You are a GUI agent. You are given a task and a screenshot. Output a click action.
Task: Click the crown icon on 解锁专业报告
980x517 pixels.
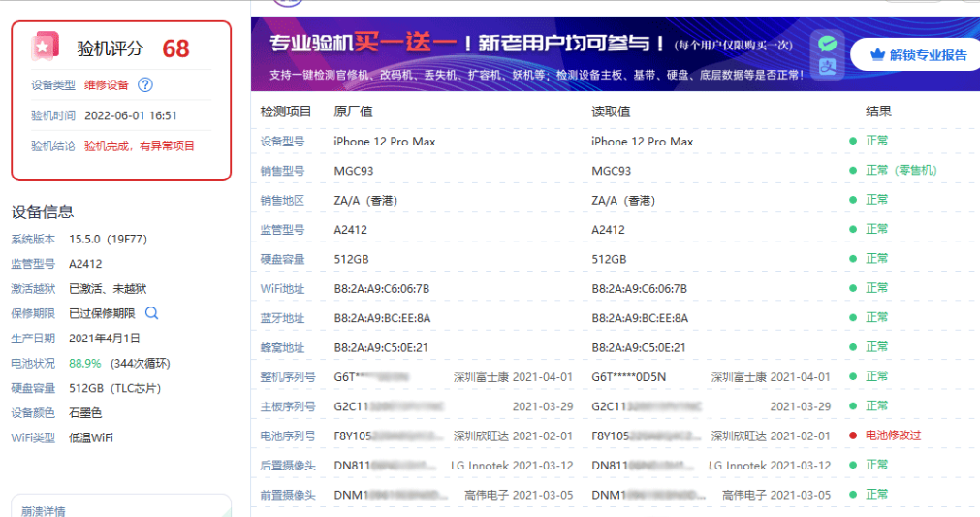[877, 55]
